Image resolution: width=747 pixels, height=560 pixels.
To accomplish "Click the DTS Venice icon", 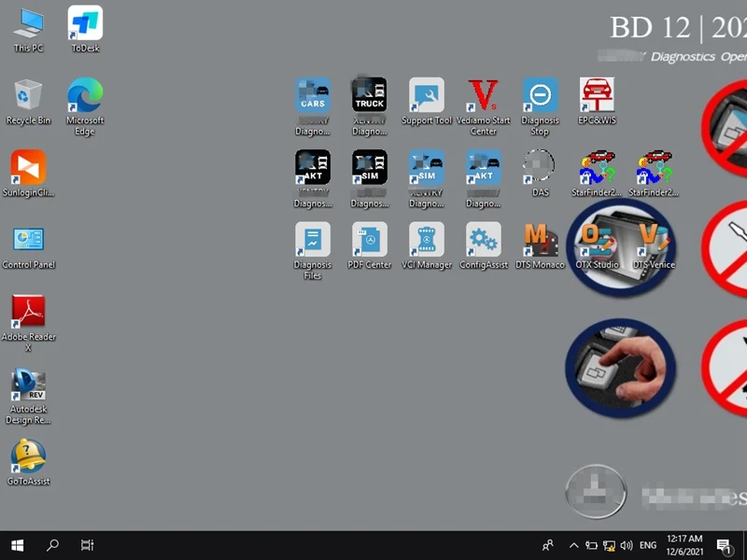I will (653, 241).
